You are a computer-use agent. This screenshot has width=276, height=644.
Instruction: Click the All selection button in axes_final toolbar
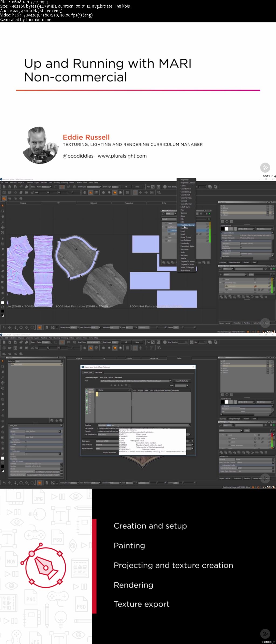coord(126,342)
